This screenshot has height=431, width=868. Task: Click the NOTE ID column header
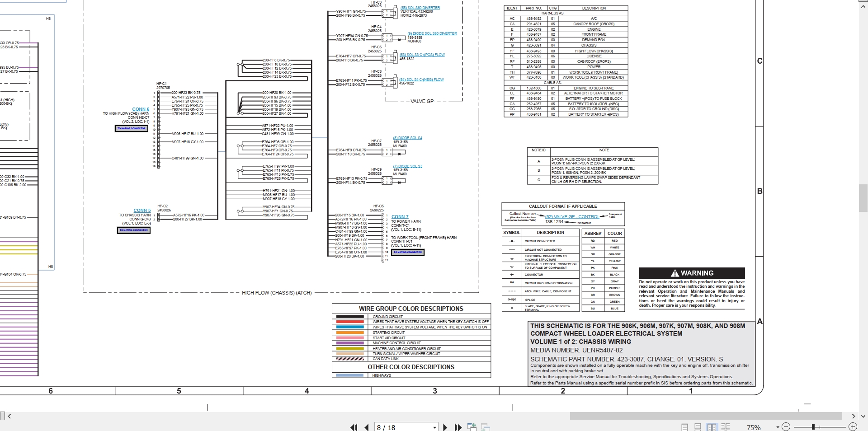click(538, 150)
